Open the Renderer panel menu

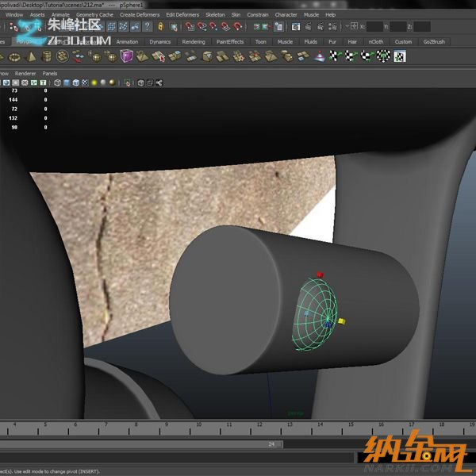[x=25, y=73]
